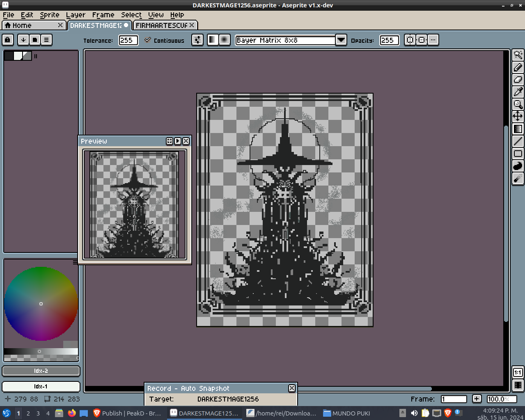Select the Line tool
Image resolution: width=525 pixels, height=420 pixels.
(x=518, y=141)
